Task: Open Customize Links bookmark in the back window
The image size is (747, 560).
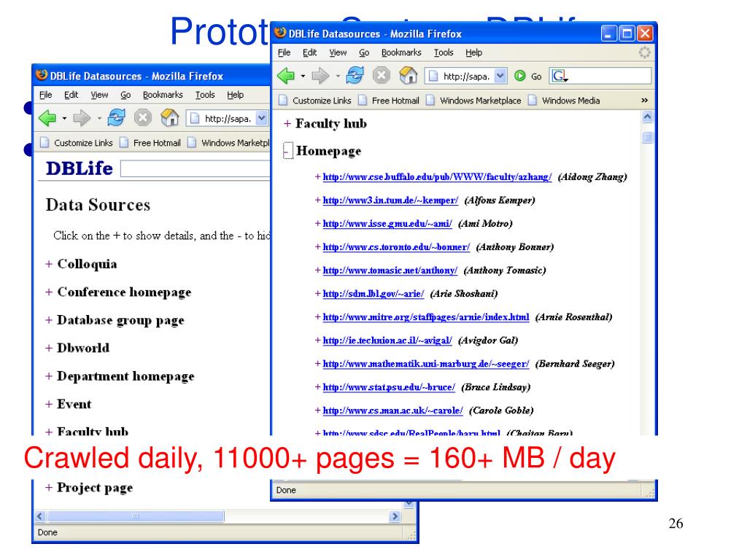Action: pos(76,143)
